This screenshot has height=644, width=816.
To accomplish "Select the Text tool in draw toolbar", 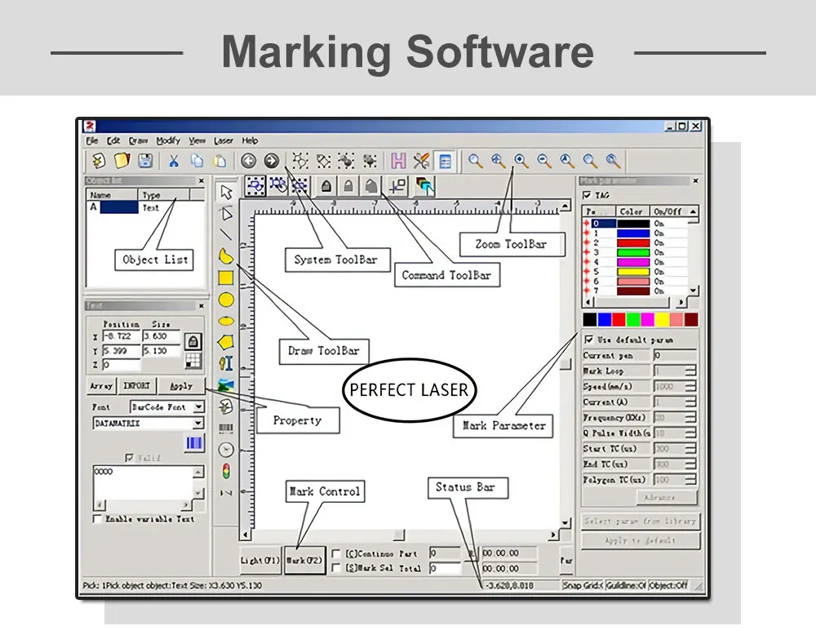I will (226, 363).
